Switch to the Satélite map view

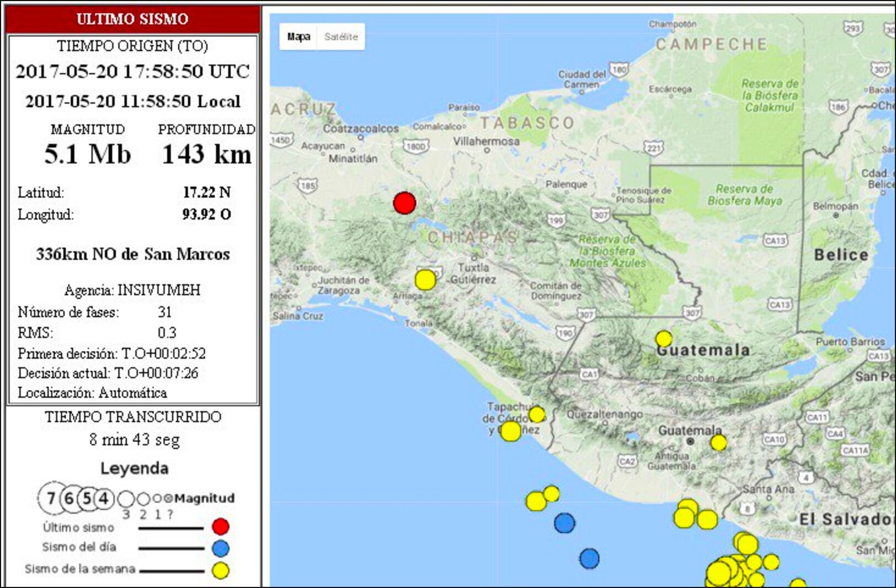coord(341,37)
